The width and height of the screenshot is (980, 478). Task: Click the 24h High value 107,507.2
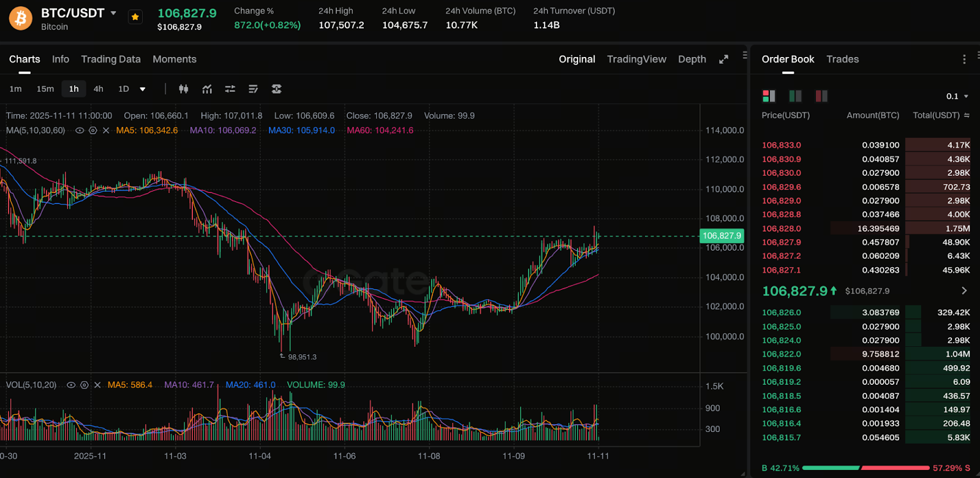click(x=341, y=25)
